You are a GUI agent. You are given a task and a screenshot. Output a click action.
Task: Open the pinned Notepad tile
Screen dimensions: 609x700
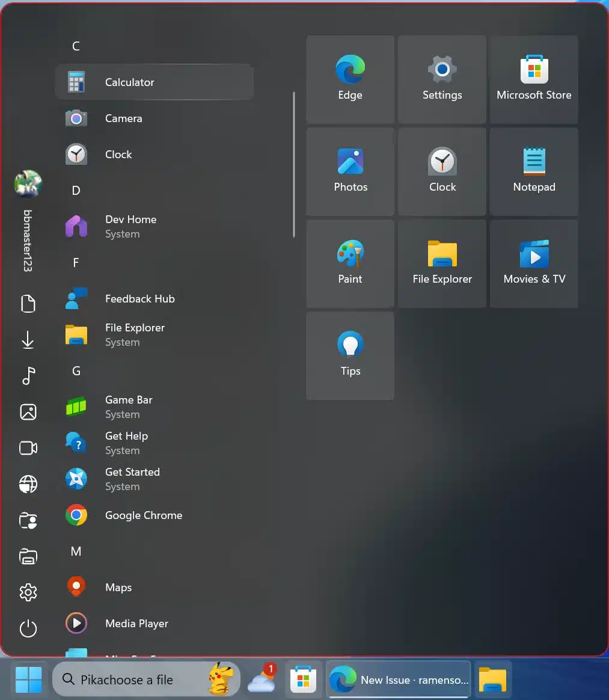tap(534, 171)
